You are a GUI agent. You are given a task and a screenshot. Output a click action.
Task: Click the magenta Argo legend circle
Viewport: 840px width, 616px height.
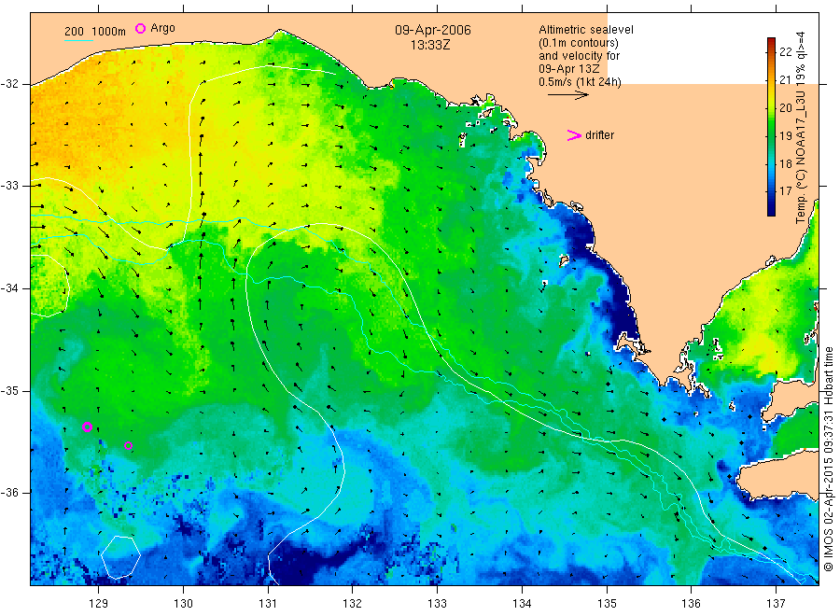[140, 28]
